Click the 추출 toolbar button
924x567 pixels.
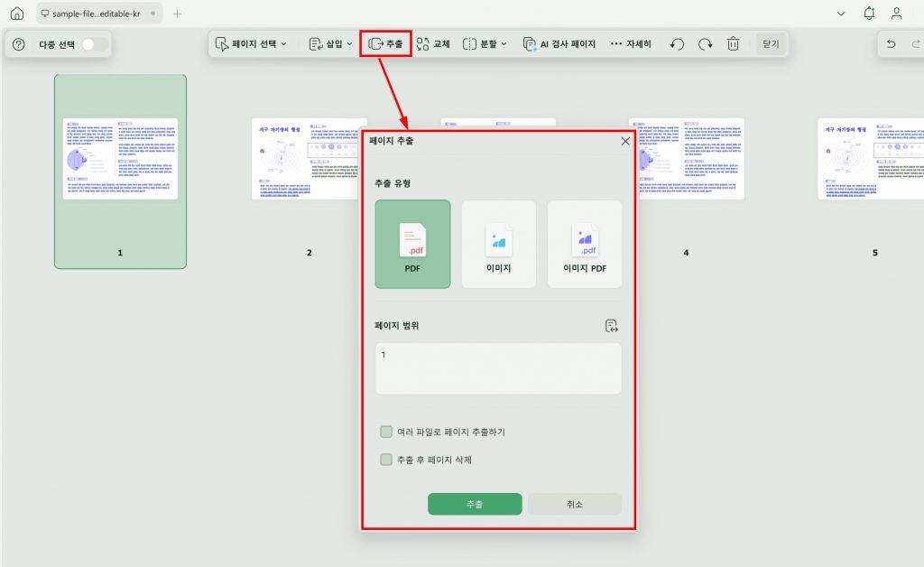pyautogui.click(x=385, y=44)
